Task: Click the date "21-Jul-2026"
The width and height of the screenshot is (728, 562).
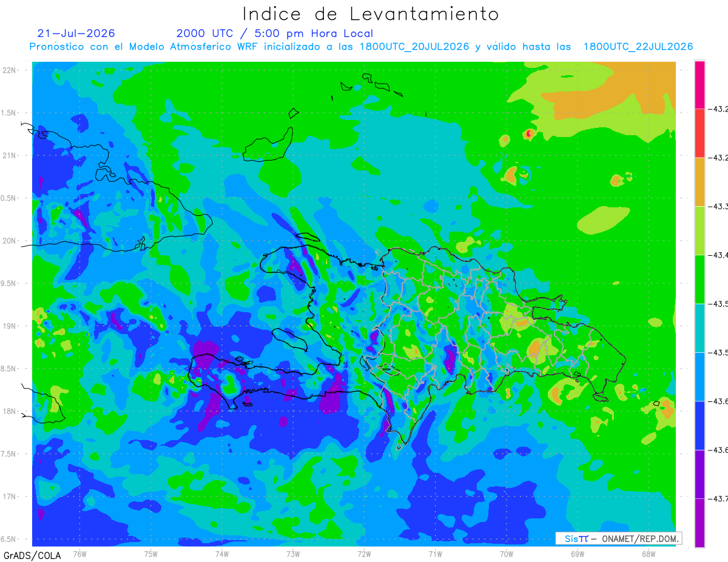Action: 76,33
